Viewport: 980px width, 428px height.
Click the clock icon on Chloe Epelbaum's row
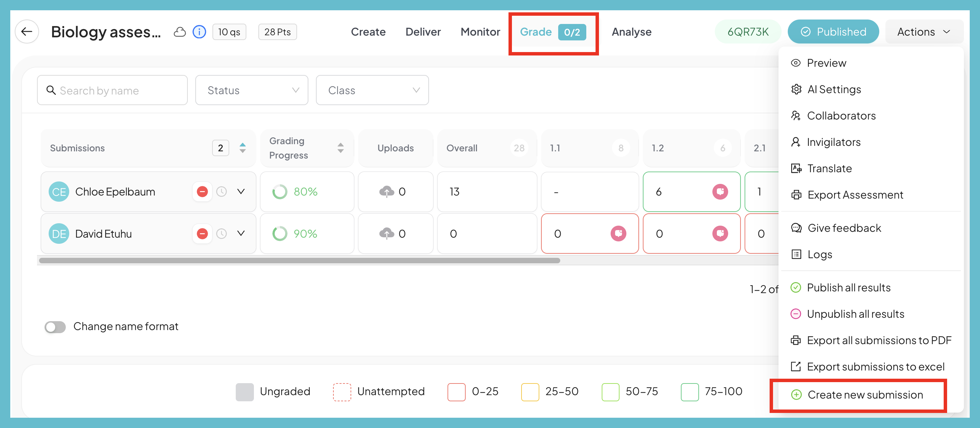(x=222, y=192)
